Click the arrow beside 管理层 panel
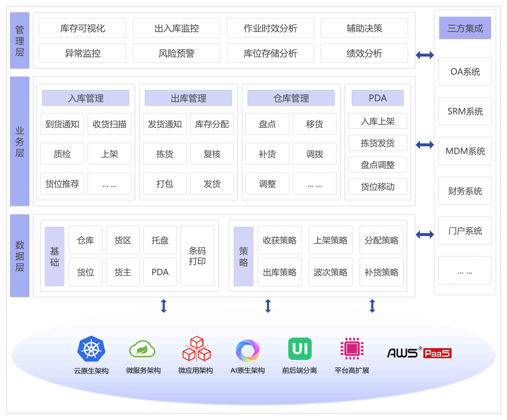Screen dimensions: 507x420 tap(425, 55)
